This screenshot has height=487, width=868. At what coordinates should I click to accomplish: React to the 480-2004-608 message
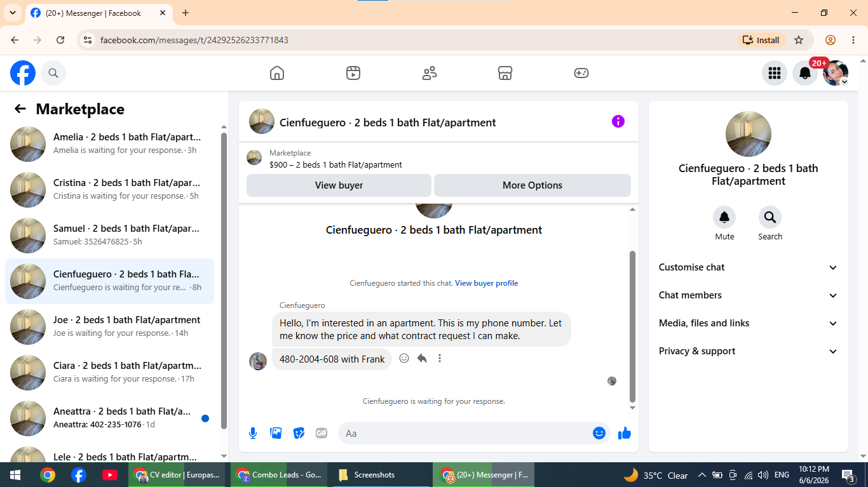click(404, 358)
